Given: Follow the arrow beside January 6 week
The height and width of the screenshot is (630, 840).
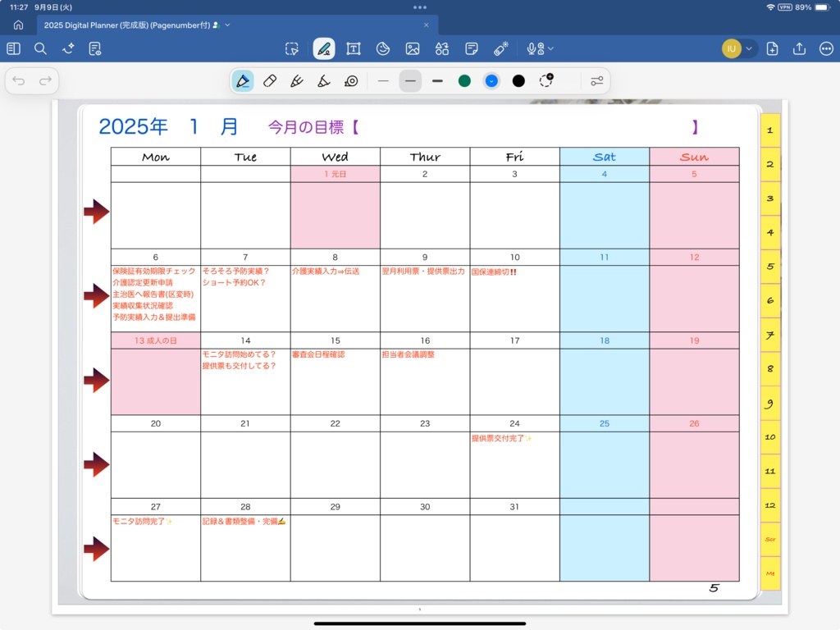Looking at the screenshot, I should tap(97, 295).
